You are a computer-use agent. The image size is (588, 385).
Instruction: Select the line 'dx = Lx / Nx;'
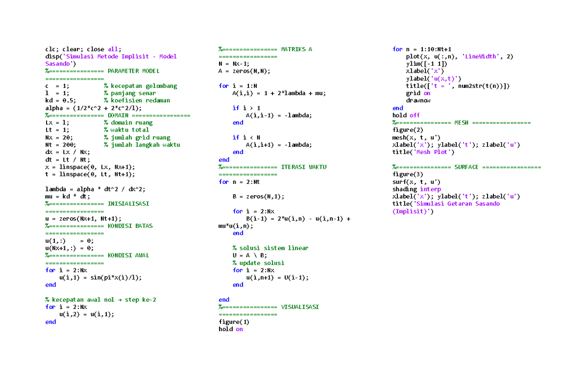click(68, 152)
